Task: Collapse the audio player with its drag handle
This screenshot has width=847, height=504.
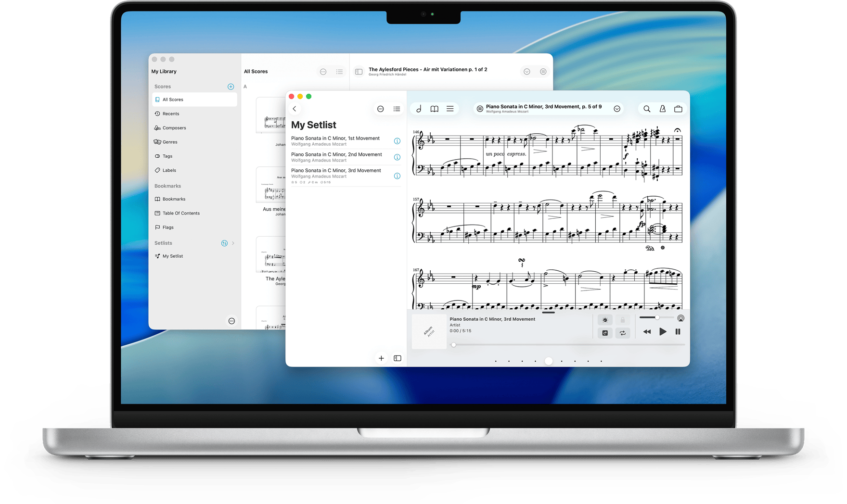Action: click(548, 313)
